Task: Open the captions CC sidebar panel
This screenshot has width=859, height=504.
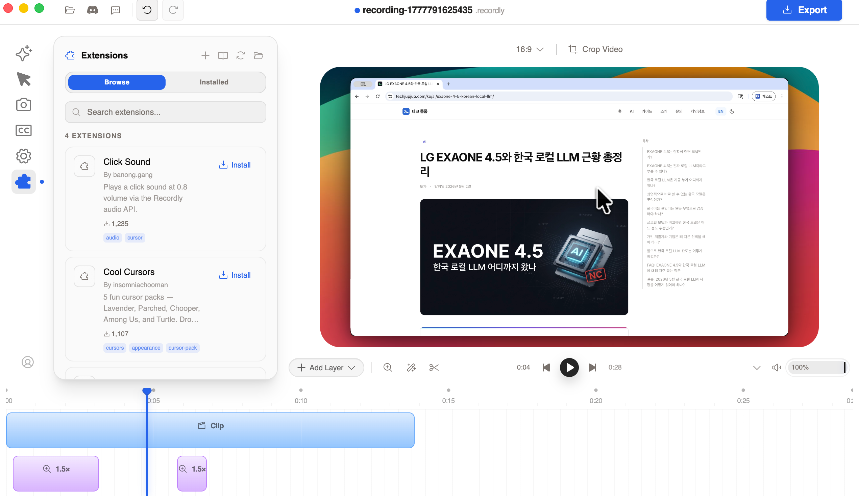Action: tap(24, 130)
